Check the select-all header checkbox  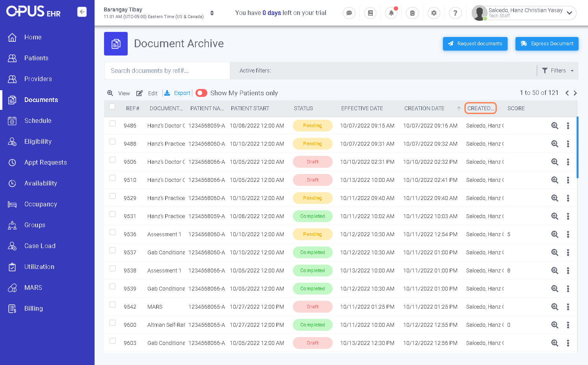pyautogui.click(x=112, y=107)
